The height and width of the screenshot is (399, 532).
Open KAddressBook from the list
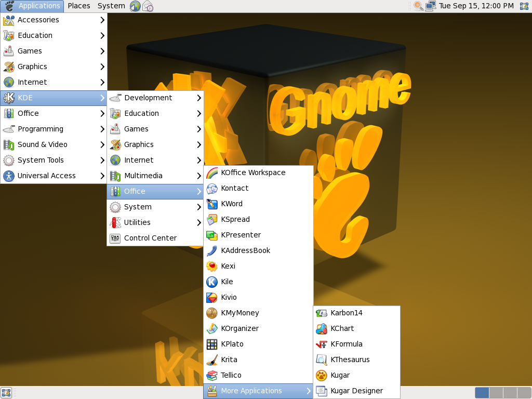[x=258, y=250]
